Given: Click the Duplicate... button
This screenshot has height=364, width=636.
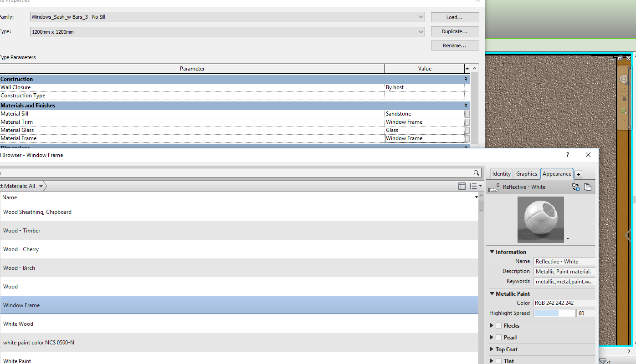Looking at the screenshot, I should pyautogui.click(x=455, y=31).
